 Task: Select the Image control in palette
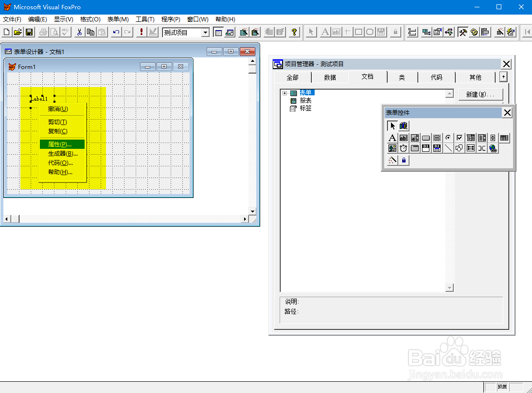click(392, 148)
